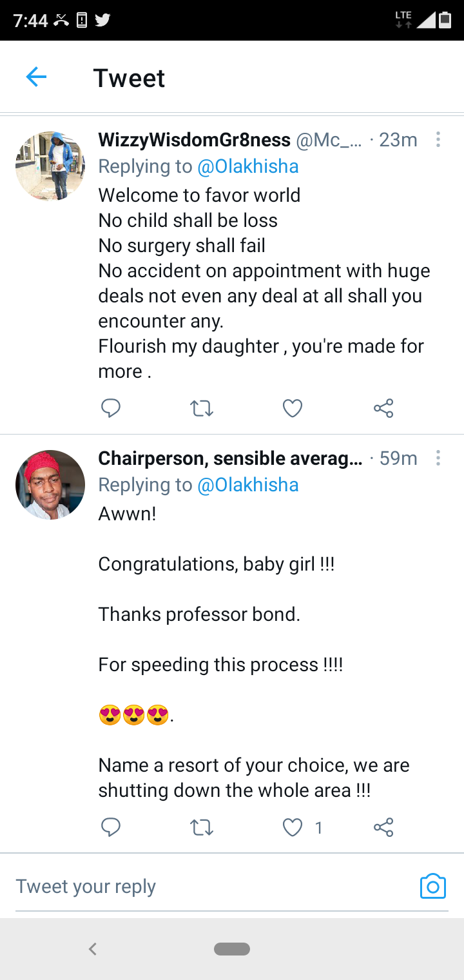
Task: Retweet WizzyWisdomGr8ness's tweet
Action: [202, 408]
